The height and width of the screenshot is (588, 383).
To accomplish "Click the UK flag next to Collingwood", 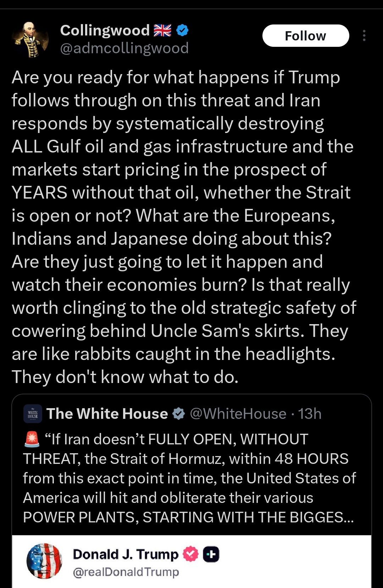I will (162, 30).
